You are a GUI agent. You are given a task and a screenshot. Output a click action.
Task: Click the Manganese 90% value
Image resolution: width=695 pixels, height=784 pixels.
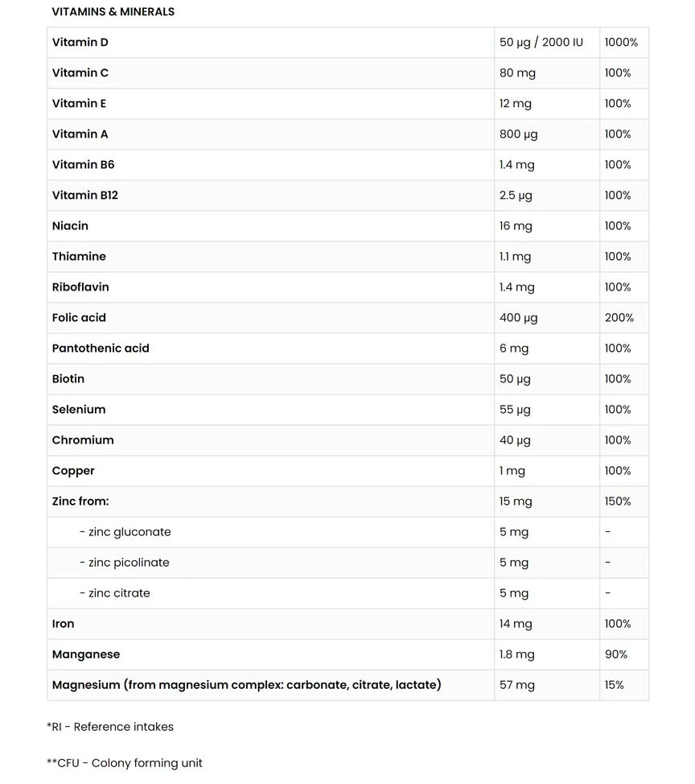tap(615, 654)
